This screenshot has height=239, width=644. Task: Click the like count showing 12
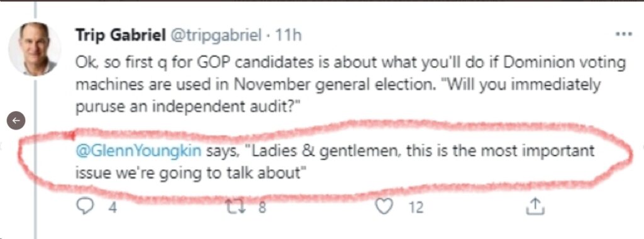point(415,208)
